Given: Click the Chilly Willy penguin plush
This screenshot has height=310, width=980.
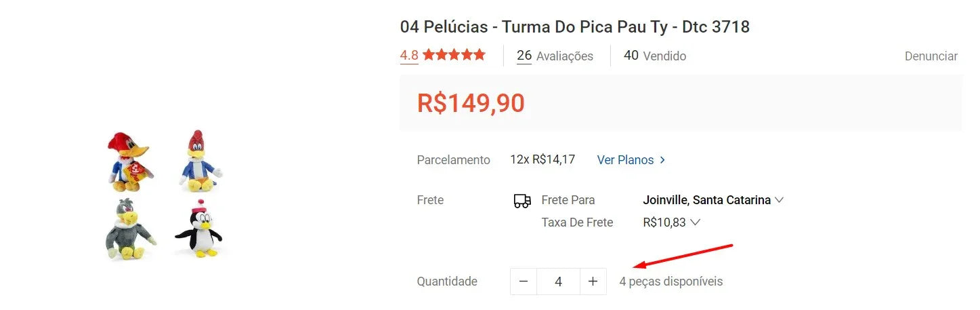Looking at the screenshot, I should [x=198, y=229].
